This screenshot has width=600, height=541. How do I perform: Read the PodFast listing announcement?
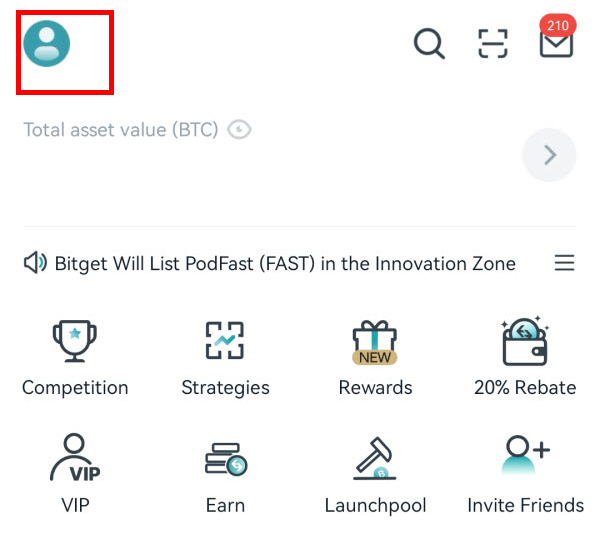(285, 264)
